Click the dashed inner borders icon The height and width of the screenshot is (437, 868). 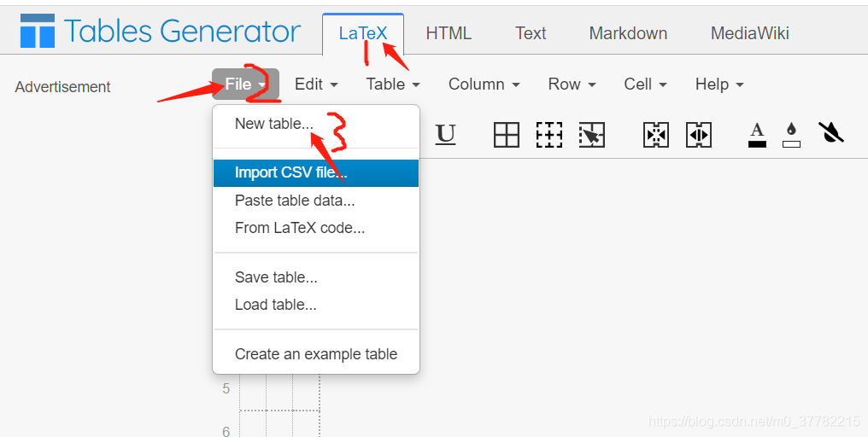point(549,134)
